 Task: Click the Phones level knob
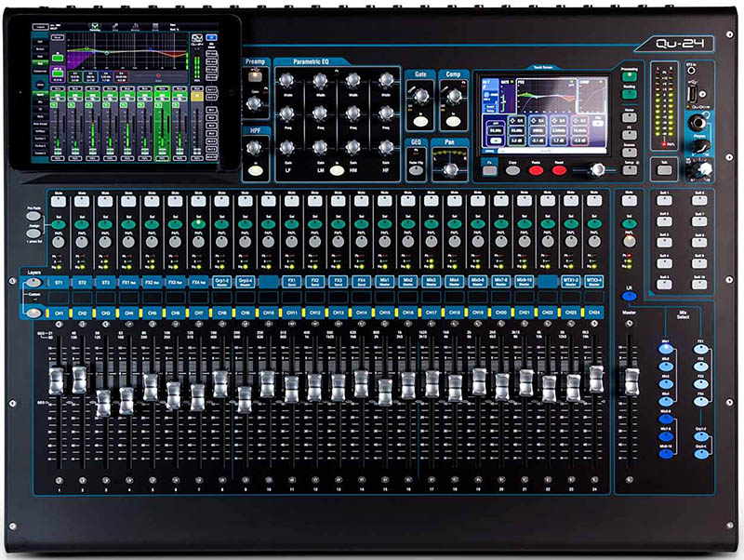pyautogui.click(x=702, y=146)
